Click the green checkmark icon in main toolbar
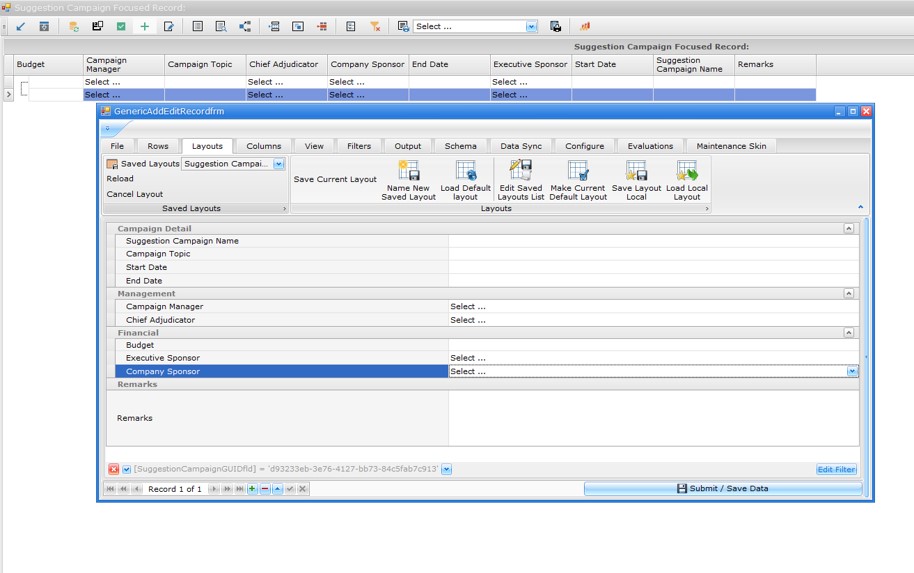 coord(121,27)
